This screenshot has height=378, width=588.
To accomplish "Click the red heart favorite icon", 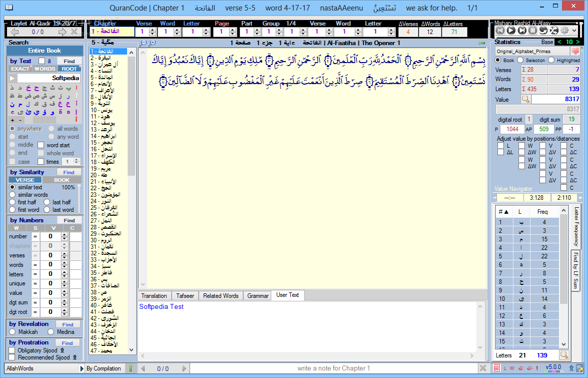I will tap(575, 51).
